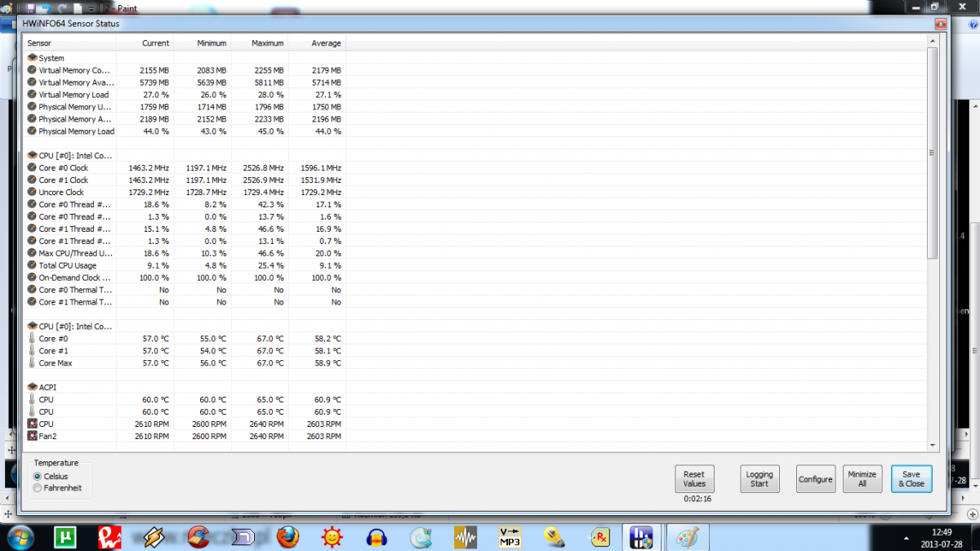Launch Winamp from the taskbar

coord(154,537)
